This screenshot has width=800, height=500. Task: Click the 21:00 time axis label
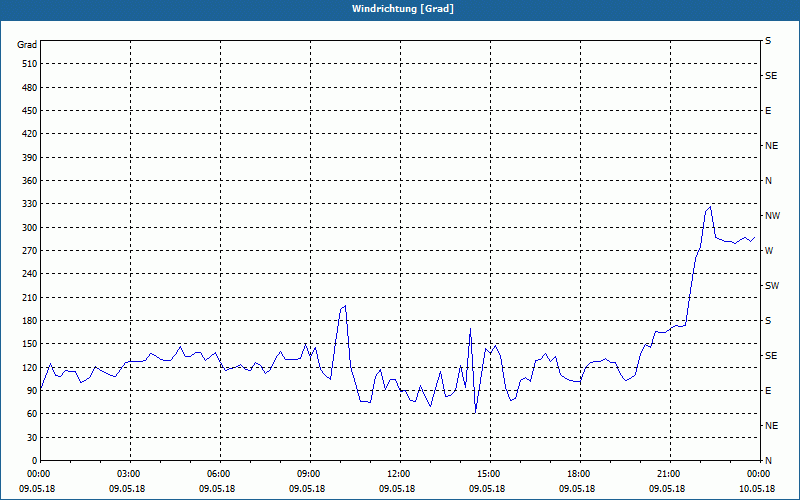point(667,473)
